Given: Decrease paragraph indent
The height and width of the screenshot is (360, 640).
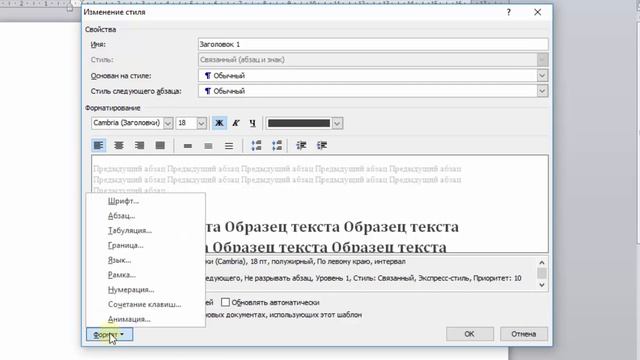Looking at the screenshot, I should [301, 145].
